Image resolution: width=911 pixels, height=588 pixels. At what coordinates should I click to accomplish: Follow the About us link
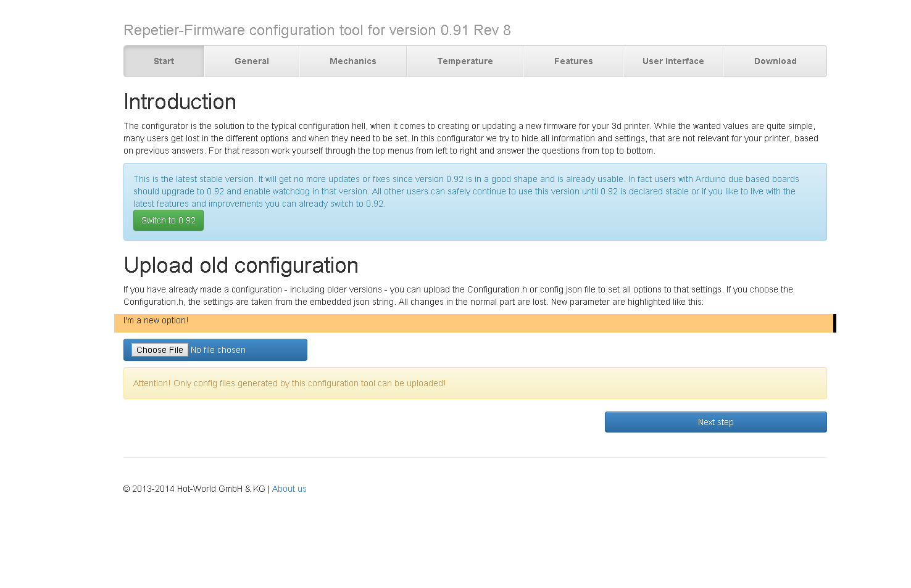[x=289, y=489]
